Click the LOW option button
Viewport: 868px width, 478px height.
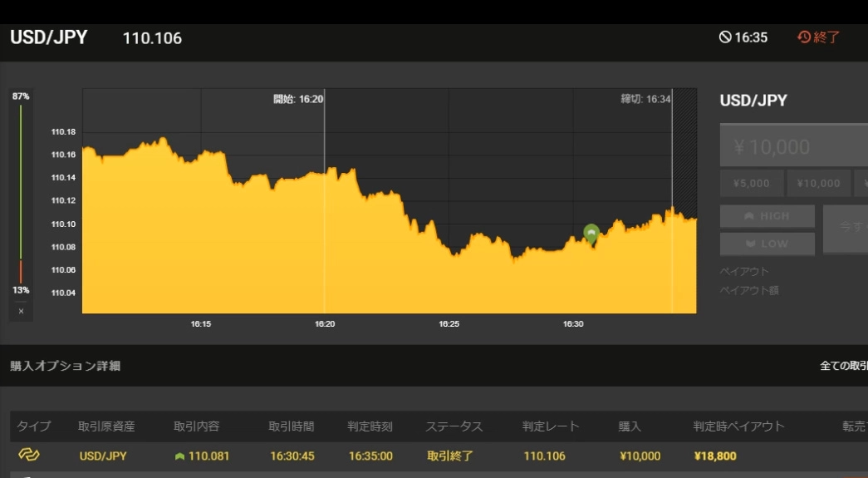pyautogui.click(x=767, y=244)
